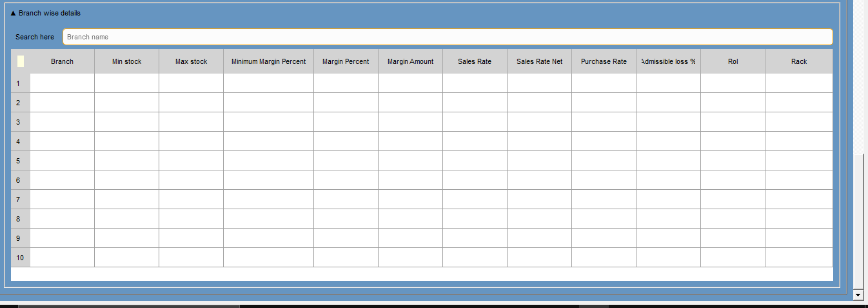Collapse the Branch wise details section

(14, 13)
